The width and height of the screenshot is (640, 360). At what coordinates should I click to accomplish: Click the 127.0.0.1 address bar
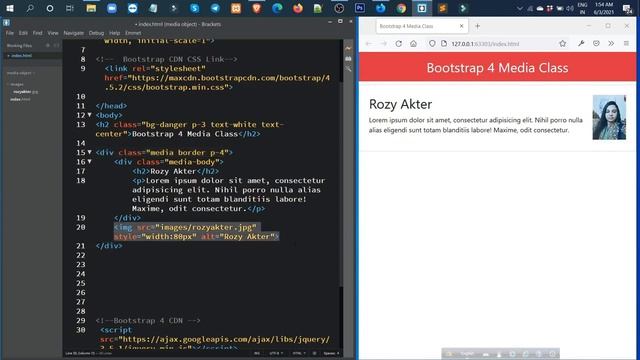[497, 44]
